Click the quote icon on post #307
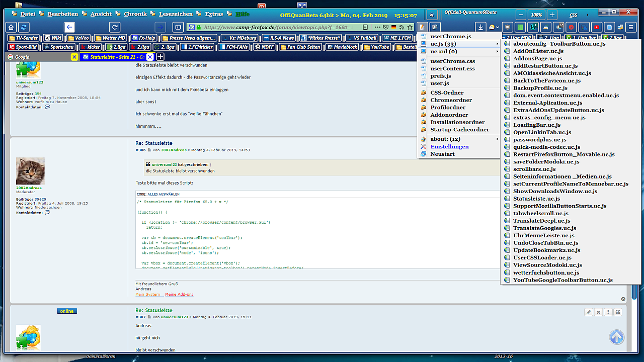Image resolution: width=644 pixels, height=362 pixels. 618,312
